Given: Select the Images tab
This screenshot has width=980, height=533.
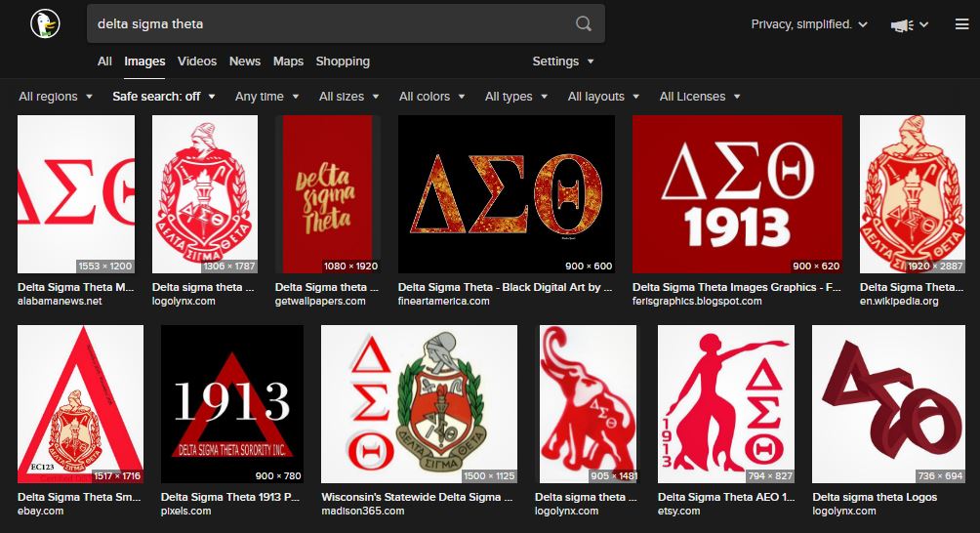Looking at the screenshot, I should [x=144, y=61].
